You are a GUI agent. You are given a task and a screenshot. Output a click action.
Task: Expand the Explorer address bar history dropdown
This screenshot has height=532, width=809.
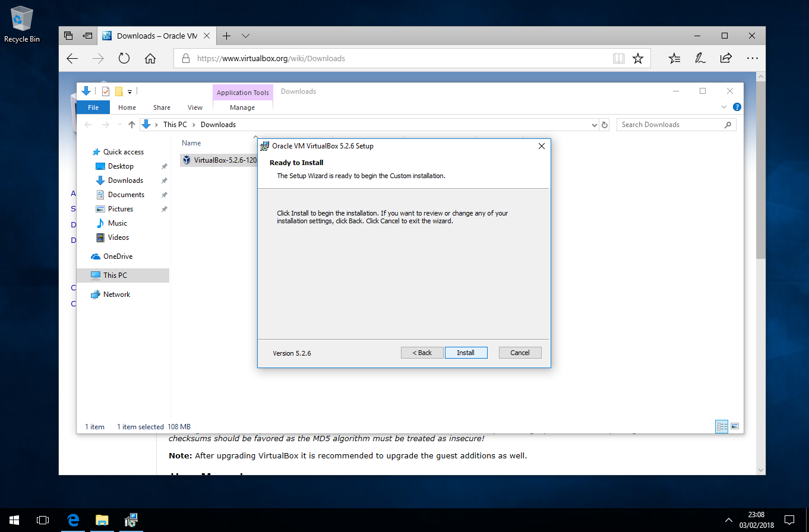(595, 125)
